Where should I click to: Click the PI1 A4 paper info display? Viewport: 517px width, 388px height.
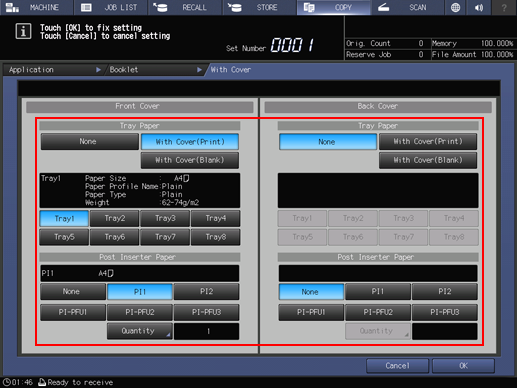pyautogui.click(x=140, y=273)
